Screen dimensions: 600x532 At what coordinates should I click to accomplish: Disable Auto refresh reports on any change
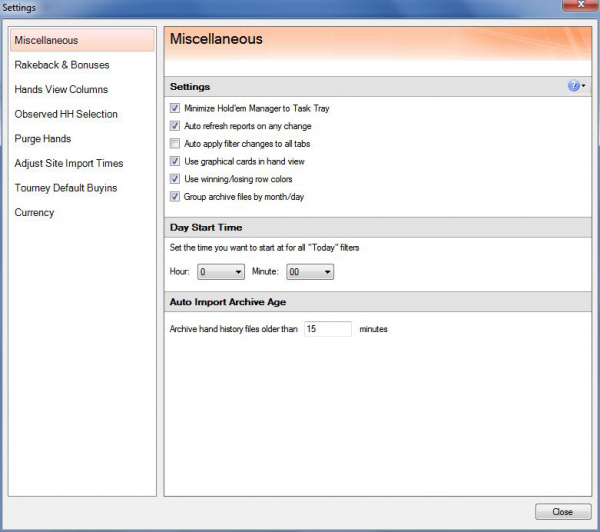click(x=175, y=126)
